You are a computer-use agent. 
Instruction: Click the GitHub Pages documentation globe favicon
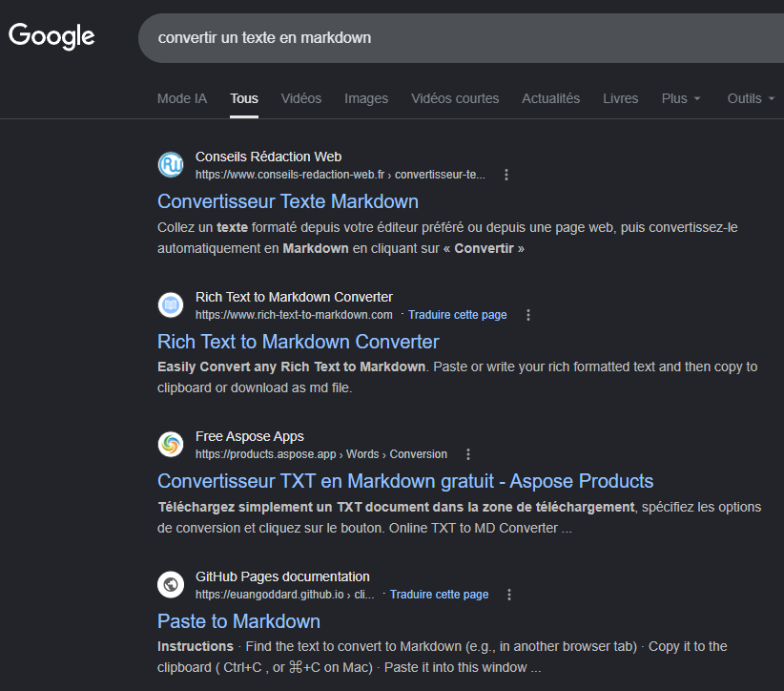[171, 584]
